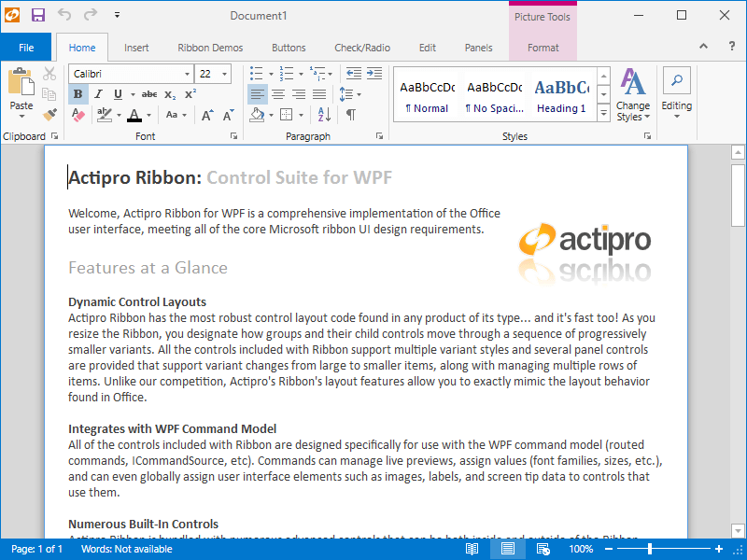Toggle Underline formatting

click(118, 94)
